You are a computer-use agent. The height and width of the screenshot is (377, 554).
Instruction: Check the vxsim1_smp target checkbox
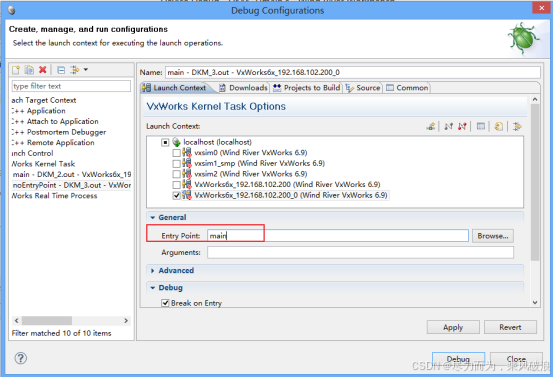[176, 164]
